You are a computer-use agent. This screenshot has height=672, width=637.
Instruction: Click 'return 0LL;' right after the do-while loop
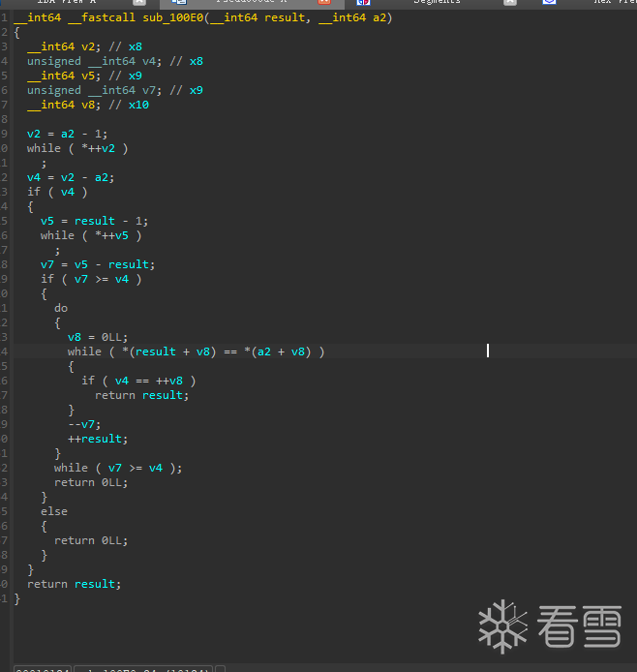coord(91,482)
